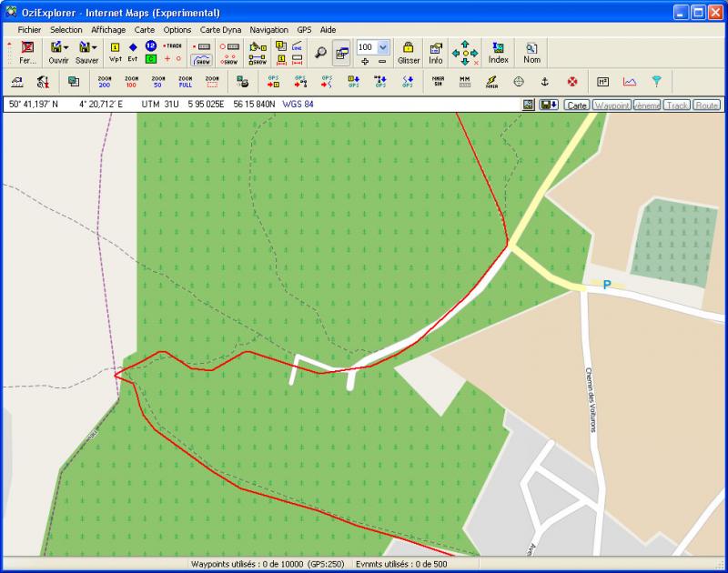The width and height of the screenshot is (728, 573).
Task: Click the MM moving map icon
Action: pos(465,82)
